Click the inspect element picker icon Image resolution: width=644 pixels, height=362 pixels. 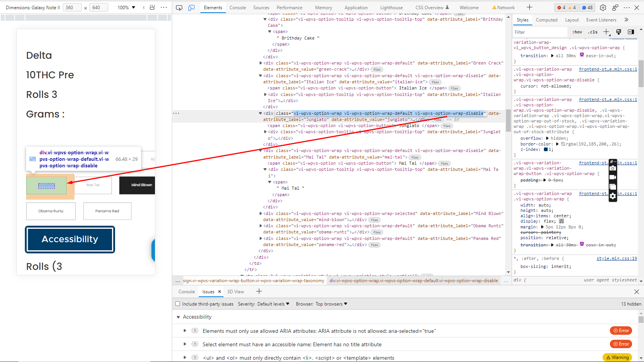pos(179,8)
